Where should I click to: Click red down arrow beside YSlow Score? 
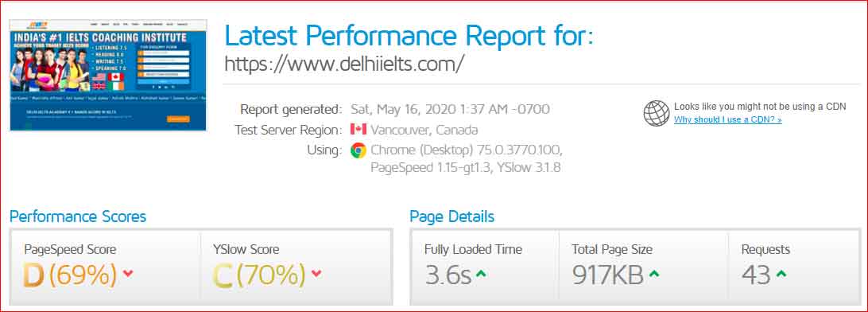coord(316,273)
